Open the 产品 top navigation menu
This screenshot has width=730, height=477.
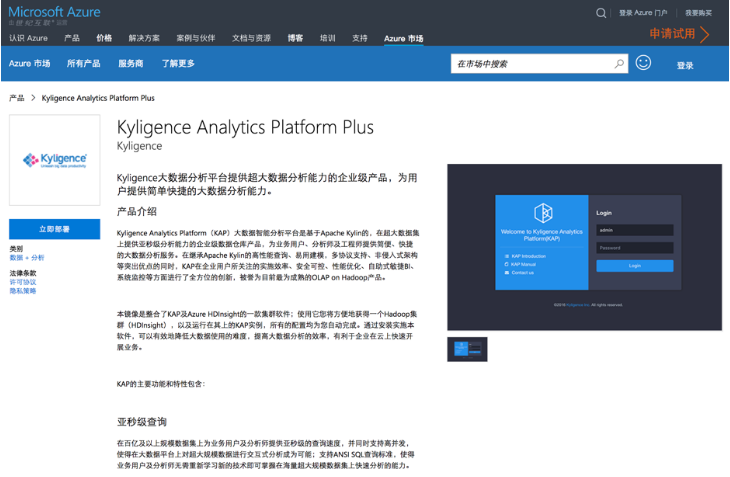tap(72, 38)
